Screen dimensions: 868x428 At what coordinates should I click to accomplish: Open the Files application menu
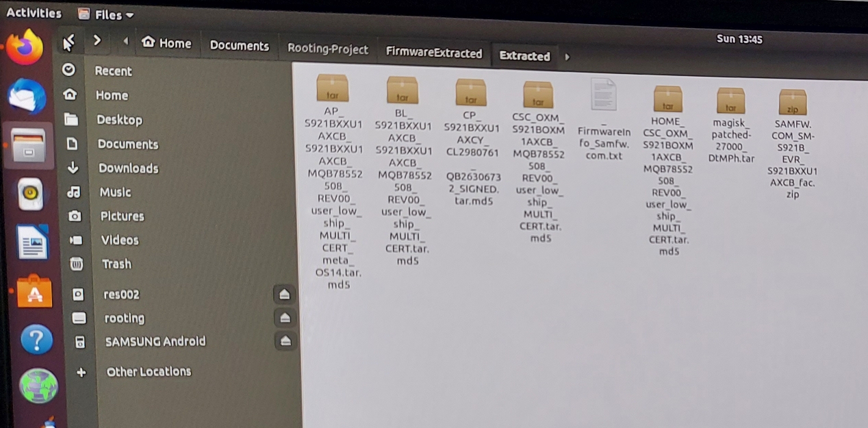(x=106, y=14)
